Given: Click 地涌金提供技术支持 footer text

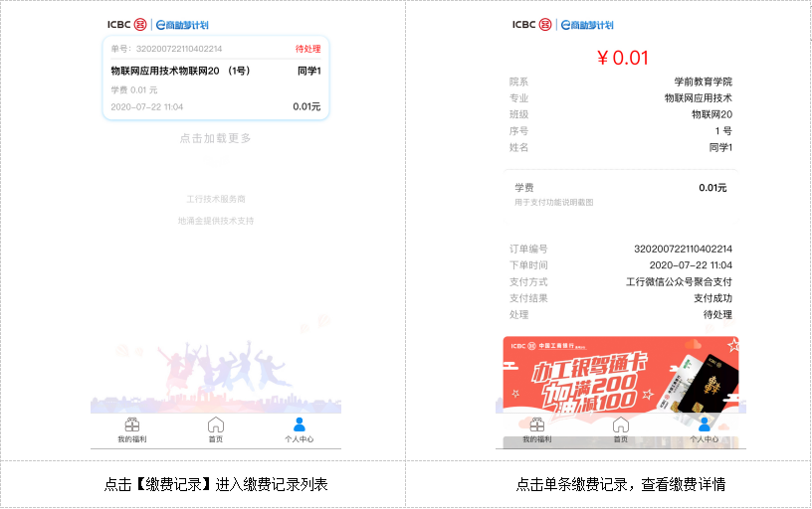Looking at the screenshot, I should point(216,221).
